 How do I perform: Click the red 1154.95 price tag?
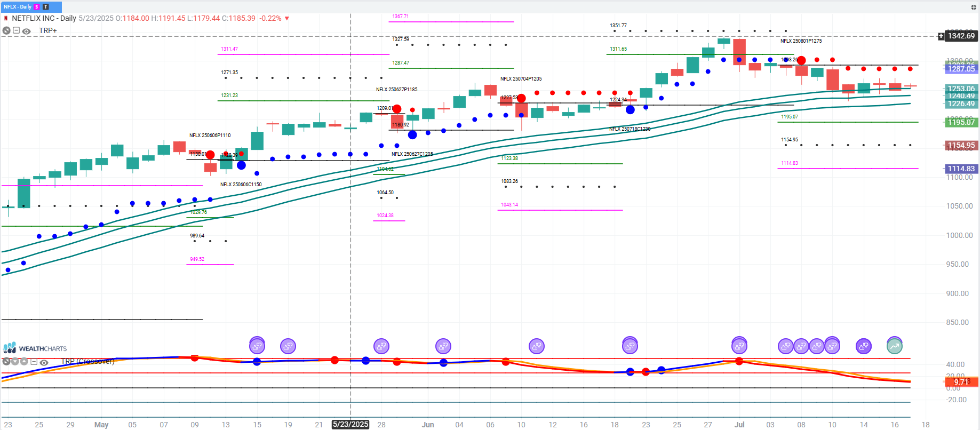961,145
